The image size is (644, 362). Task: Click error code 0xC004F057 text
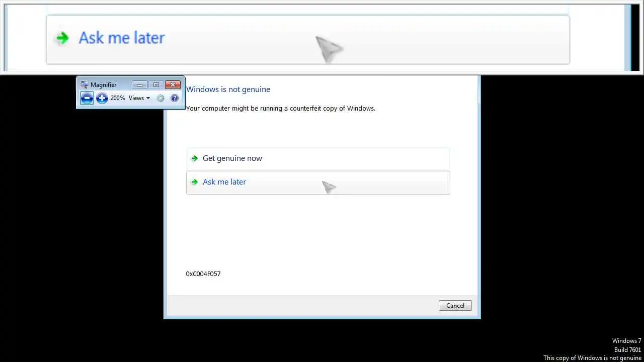tap(203, 274)
